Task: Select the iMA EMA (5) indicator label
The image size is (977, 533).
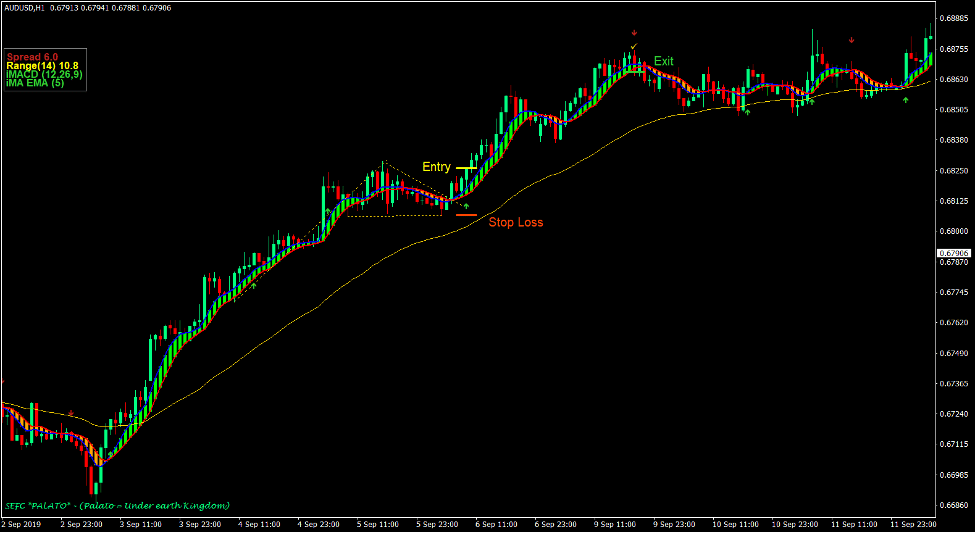Action: 37,84
